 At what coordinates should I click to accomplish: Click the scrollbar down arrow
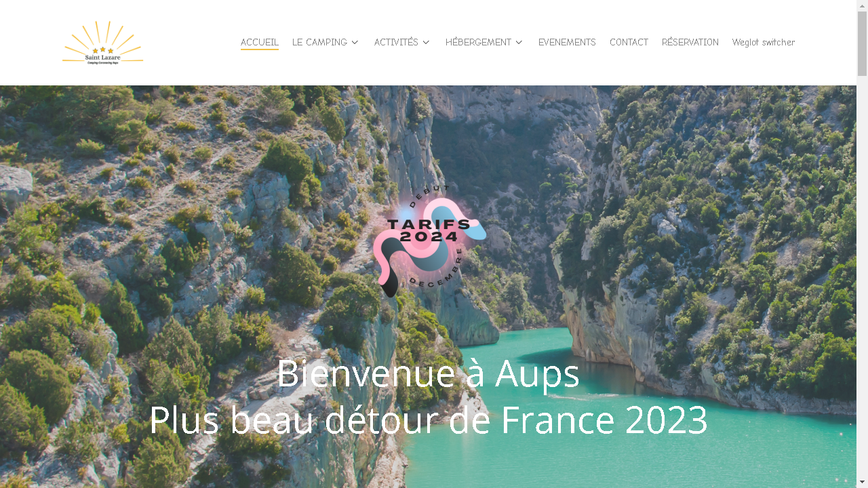tap(862, 483)
